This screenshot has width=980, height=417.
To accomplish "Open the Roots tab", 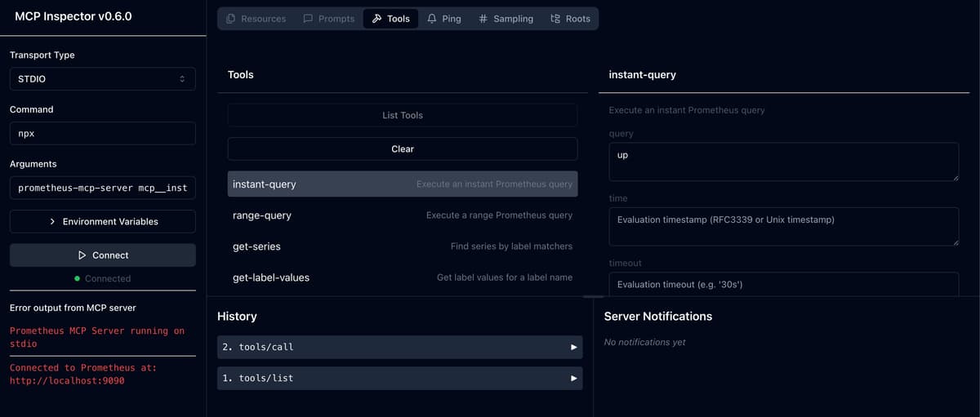I will [x=570, y=19].
